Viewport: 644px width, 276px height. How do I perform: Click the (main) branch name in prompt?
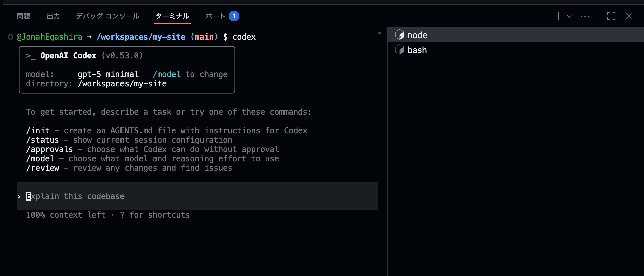click(x=204, y=37)
